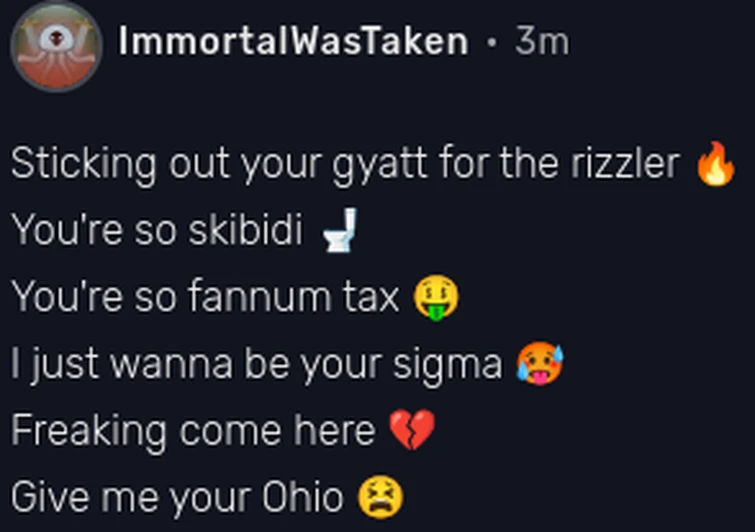The width and height of the screenshot is (755, 532).
Task: Click the text "I just wanna be your sigma"
Action: pos(256,365)
